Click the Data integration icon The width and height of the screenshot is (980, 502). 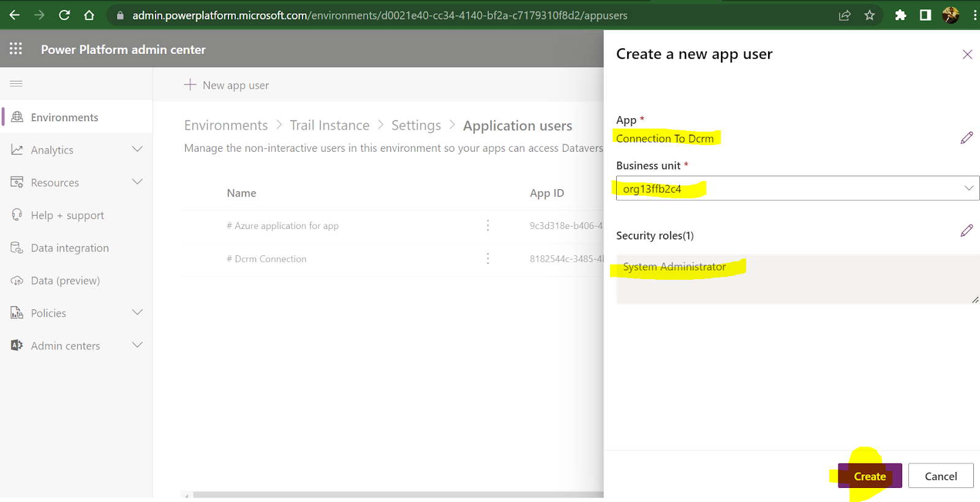pos(17,248)
